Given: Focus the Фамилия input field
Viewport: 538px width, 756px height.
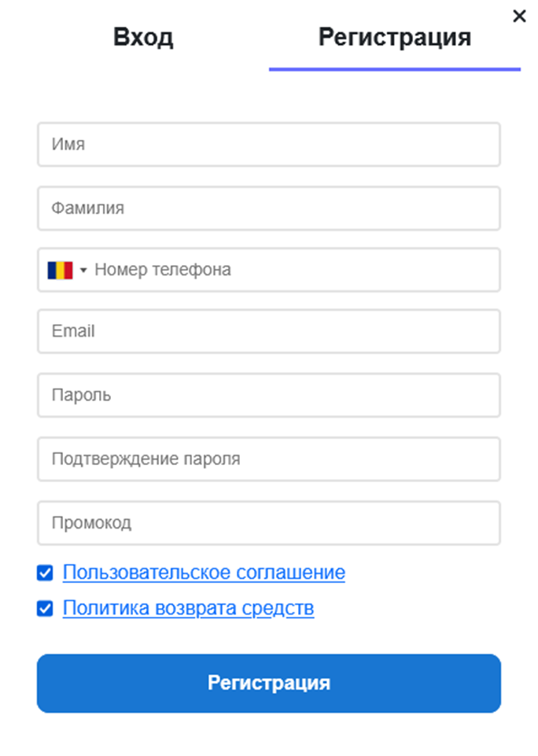Looking at the screenshot, I should pos(269,208).
